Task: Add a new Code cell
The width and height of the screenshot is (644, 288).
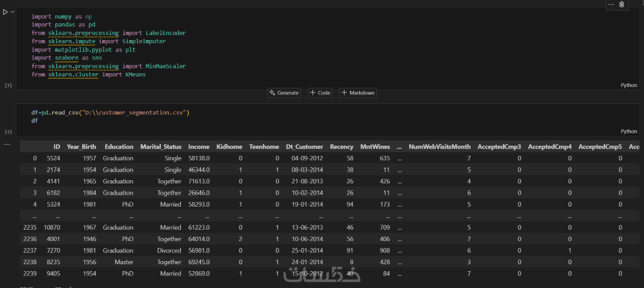Action: click(x=320, y=93)
